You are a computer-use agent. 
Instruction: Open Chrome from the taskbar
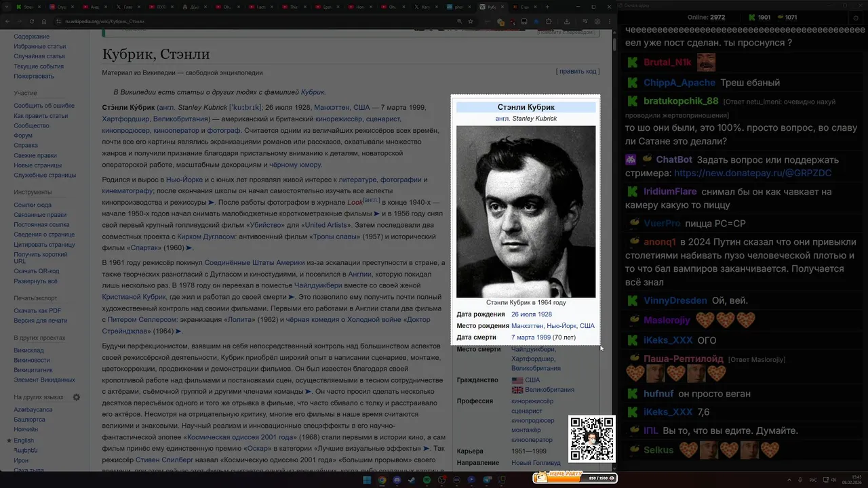point(382,480)
